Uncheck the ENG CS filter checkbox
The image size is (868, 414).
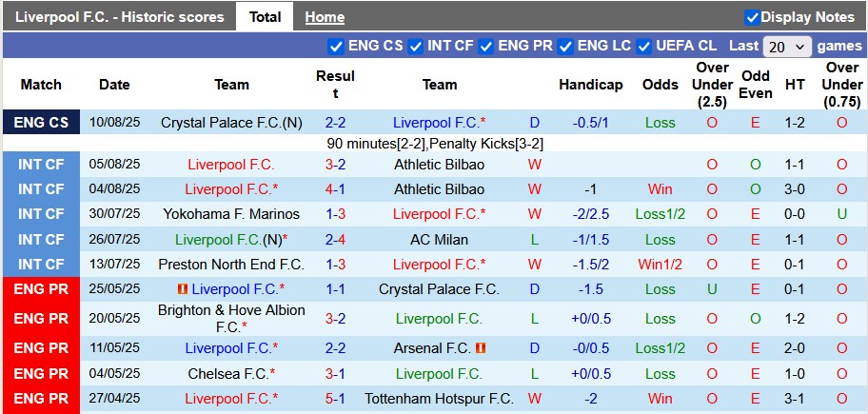[x=336, y=46]
